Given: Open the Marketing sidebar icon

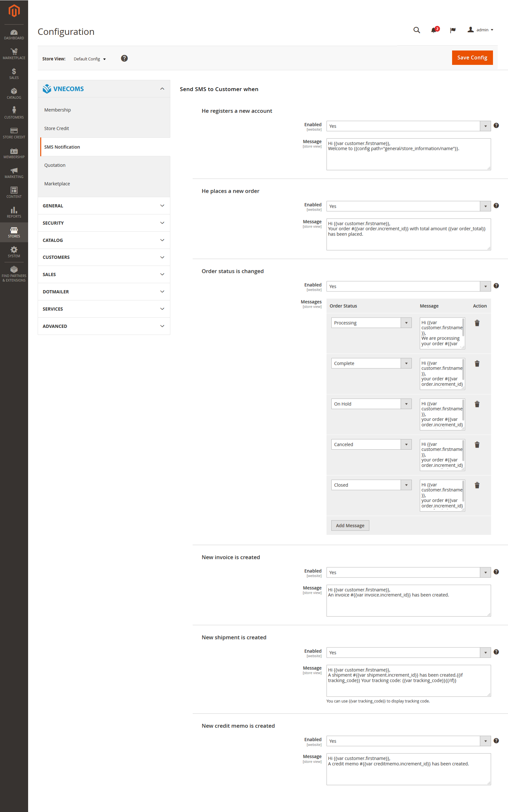Looking at the screenshot, I should pos(14,173).
